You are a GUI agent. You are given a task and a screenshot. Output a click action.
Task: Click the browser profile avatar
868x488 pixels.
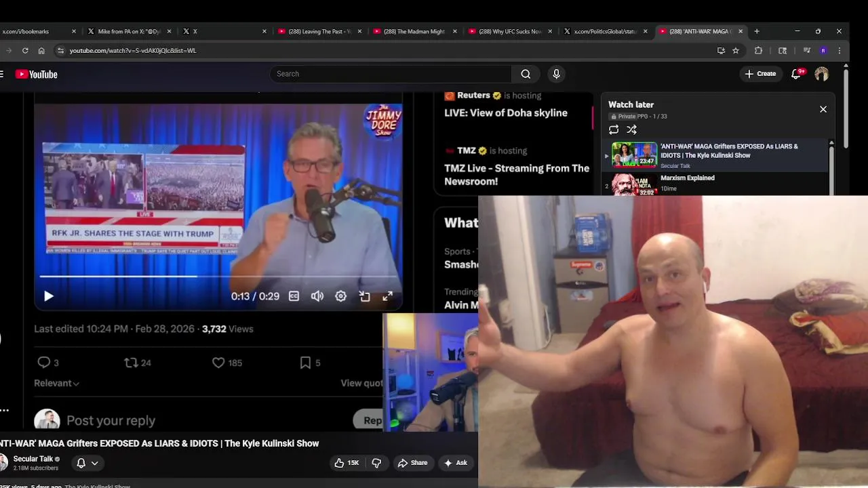823,50
